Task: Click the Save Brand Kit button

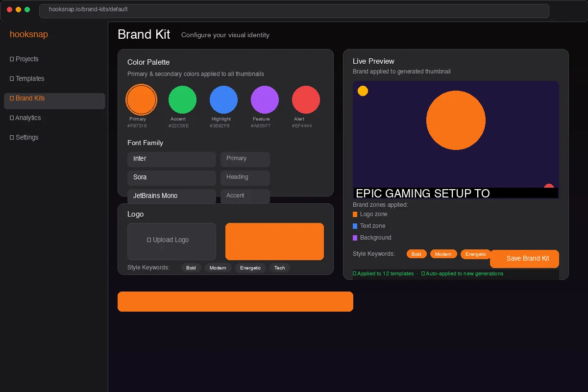Action: (x=524, y=259)
